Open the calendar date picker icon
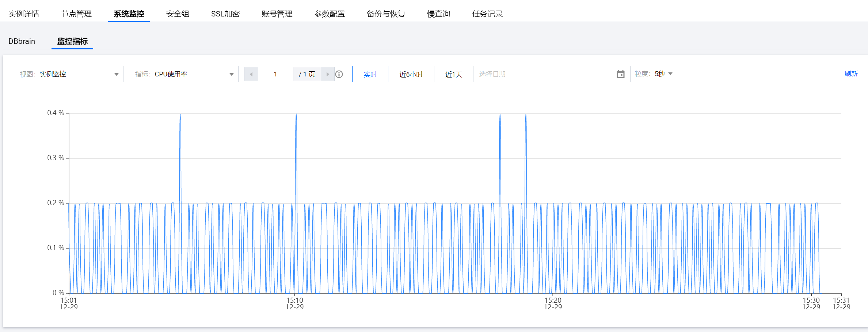 tap(621, 74)
